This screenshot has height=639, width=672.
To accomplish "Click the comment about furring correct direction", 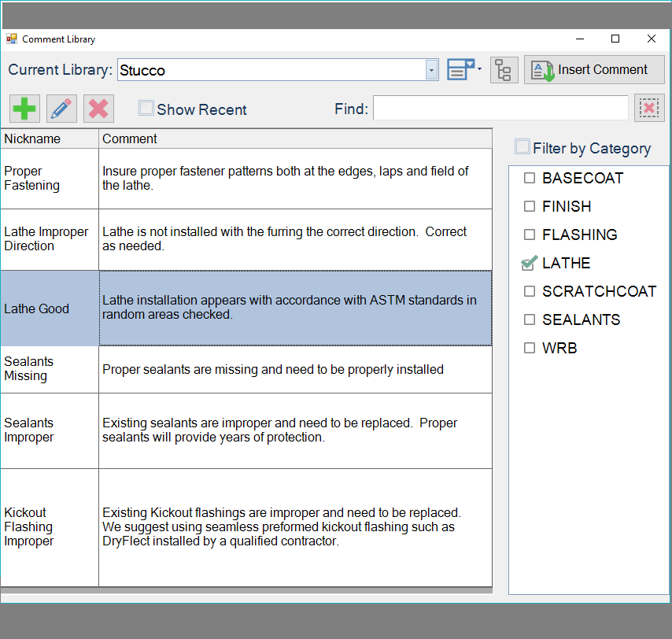I will coord(295,239).
